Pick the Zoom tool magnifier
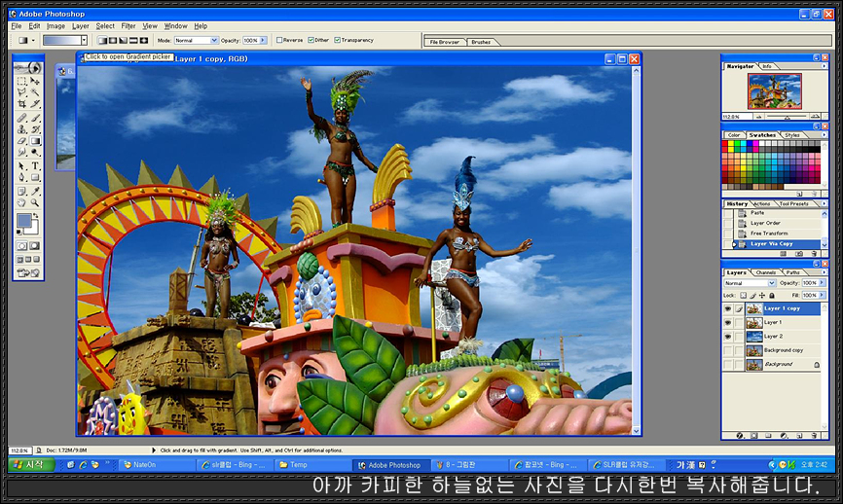Viewport: 843px width, 504px height. pos(35,203)
